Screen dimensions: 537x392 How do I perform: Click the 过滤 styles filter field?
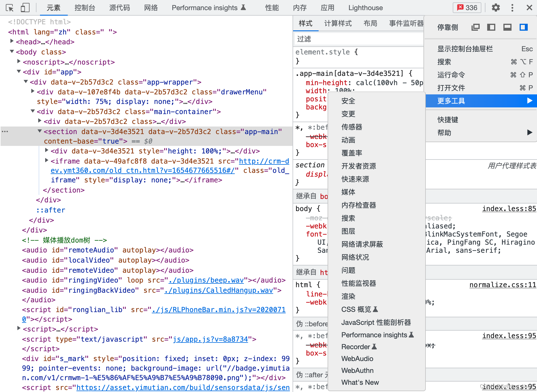[x=359, y=39]
